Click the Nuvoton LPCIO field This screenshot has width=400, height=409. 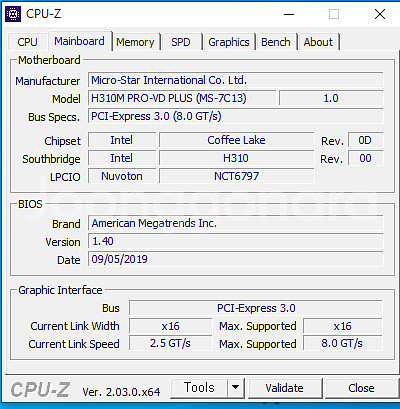tap(122, 176)
